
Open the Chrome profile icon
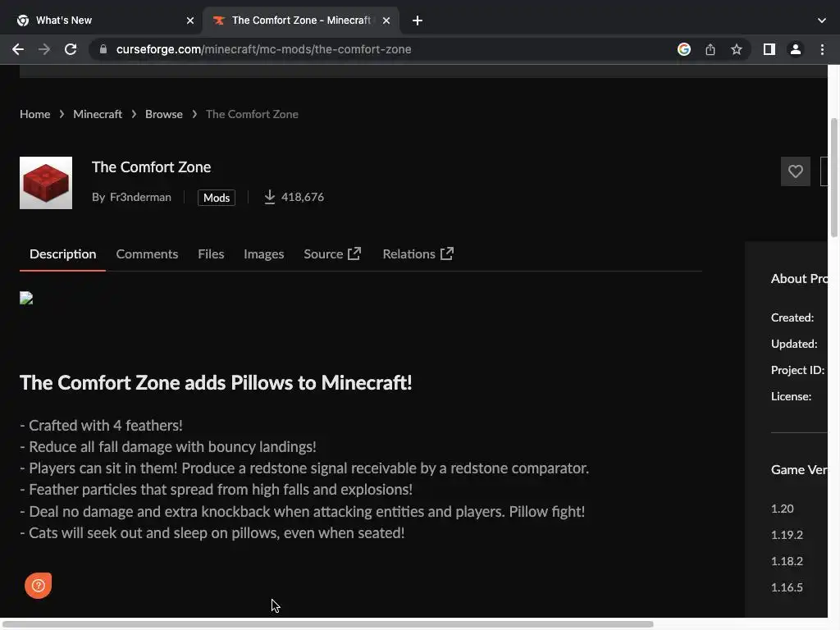(796, 49)
